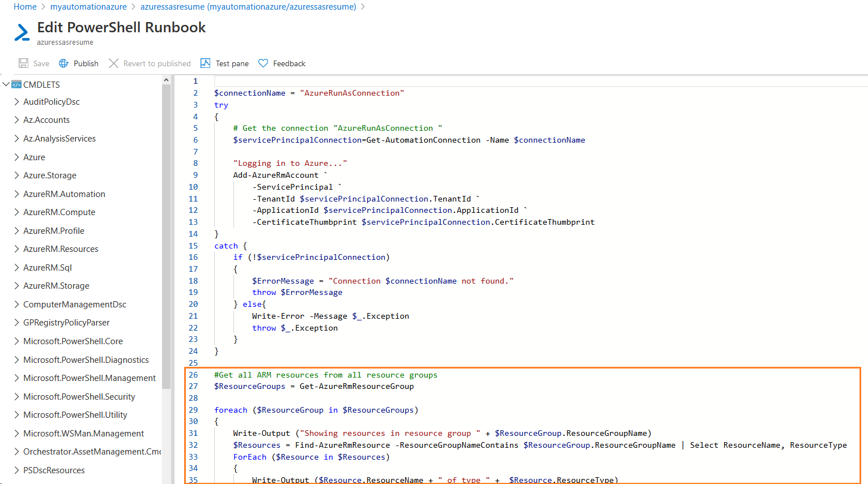Screen dimensions: 868x484
Task: Click the Save button label
Action: point(41,63)
